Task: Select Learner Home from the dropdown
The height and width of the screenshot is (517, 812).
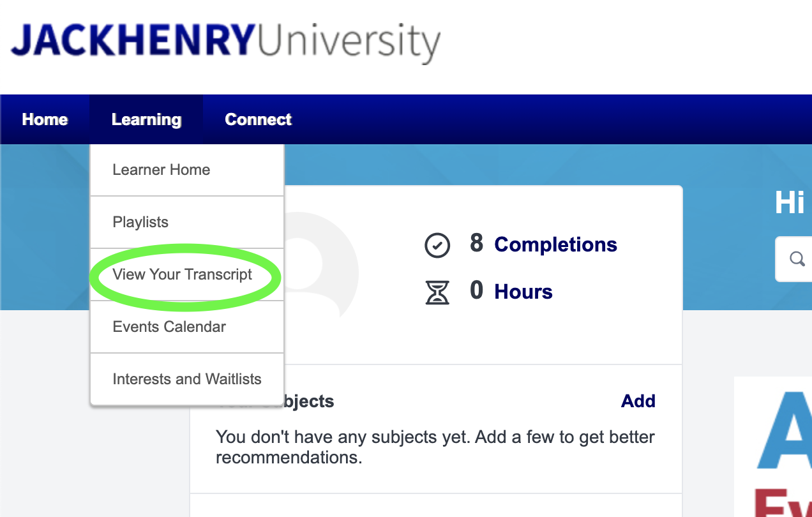Action: coord(161,169)
